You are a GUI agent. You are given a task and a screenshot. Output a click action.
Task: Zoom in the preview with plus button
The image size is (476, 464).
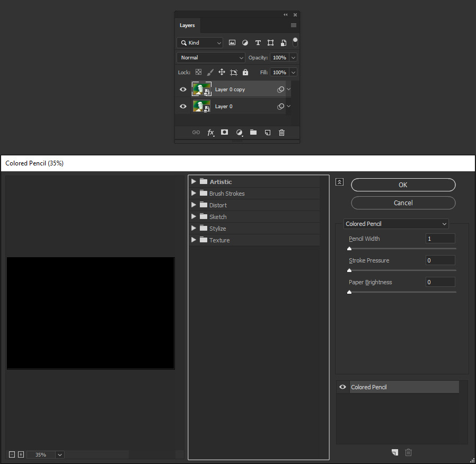[x=21, y=454]
